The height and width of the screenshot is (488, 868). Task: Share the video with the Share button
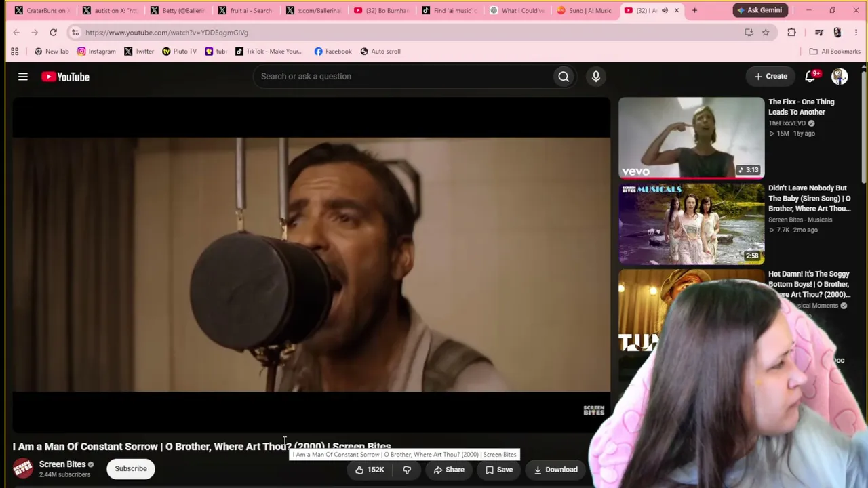pos(449,470)
